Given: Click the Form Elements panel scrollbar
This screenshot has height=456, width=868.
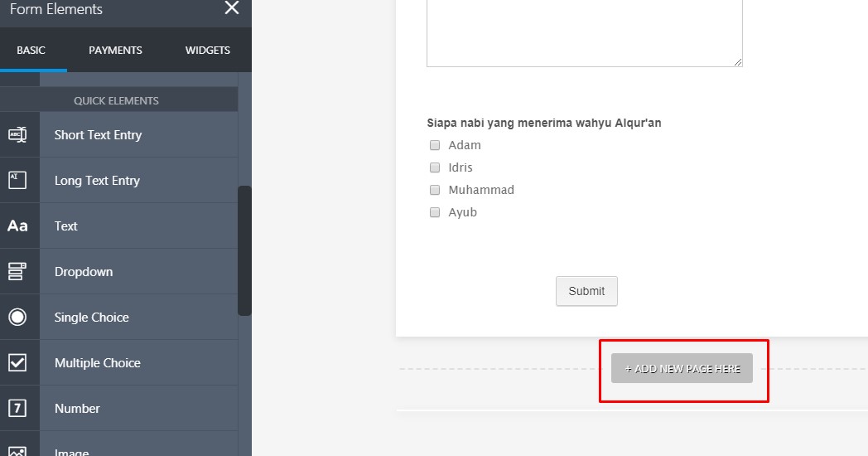Looking at the screenshot, I should [x=244, y=250].
